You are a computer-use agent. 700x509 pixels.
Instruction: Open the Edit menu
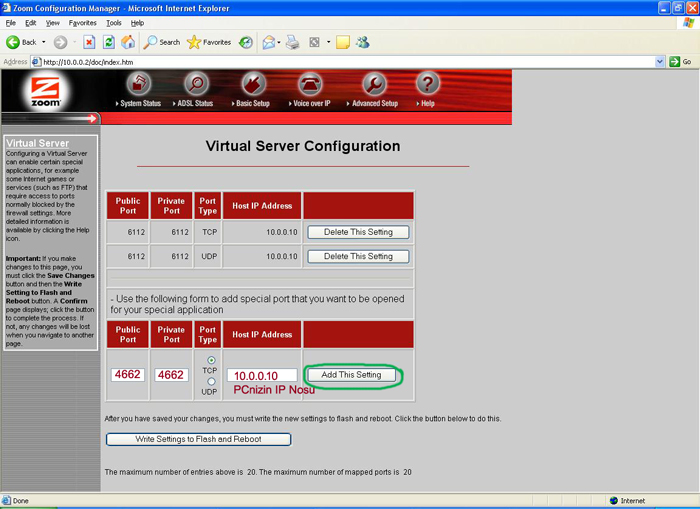click(x=31, y=23)
